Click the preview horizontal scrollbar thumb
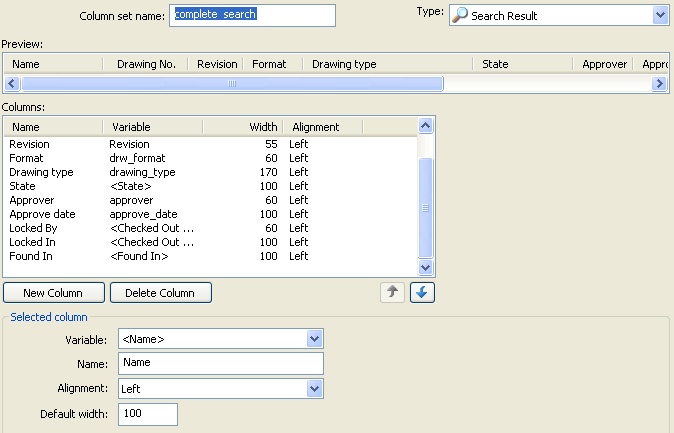Screen dimensions: 674x433 (232, 83)
